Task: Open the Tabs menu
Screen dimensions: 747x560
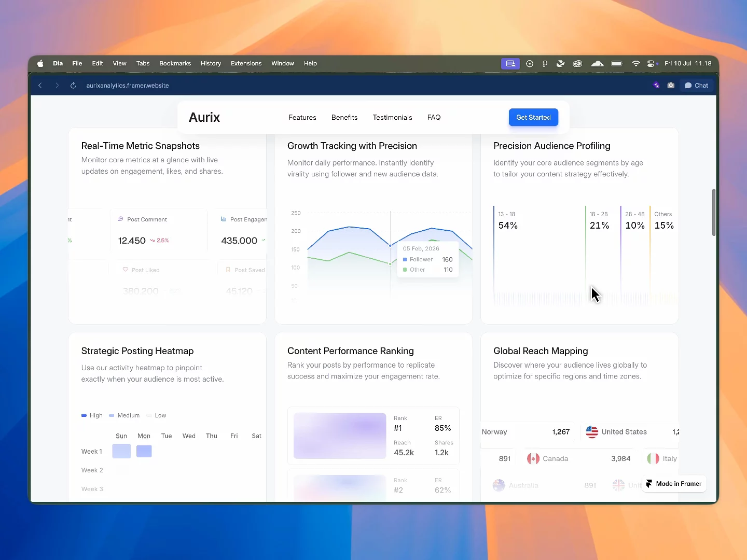Action: [143, 63]
